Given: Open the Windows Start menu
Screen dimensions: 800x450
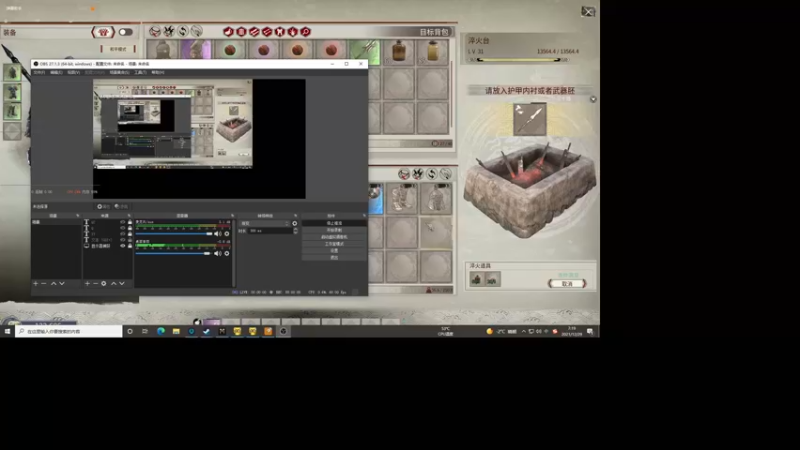Looking at the screenshot, I should tap(7, 331).
